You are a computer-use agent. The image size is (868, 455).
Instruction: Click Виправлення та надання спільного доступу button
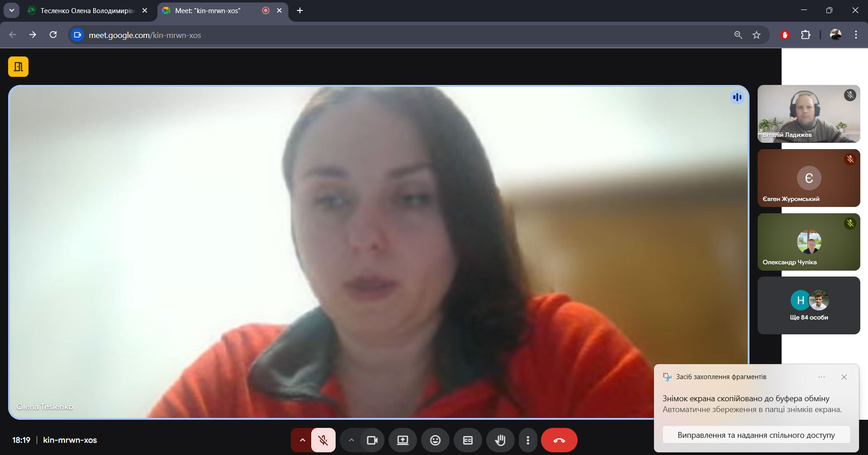[756, 435]
